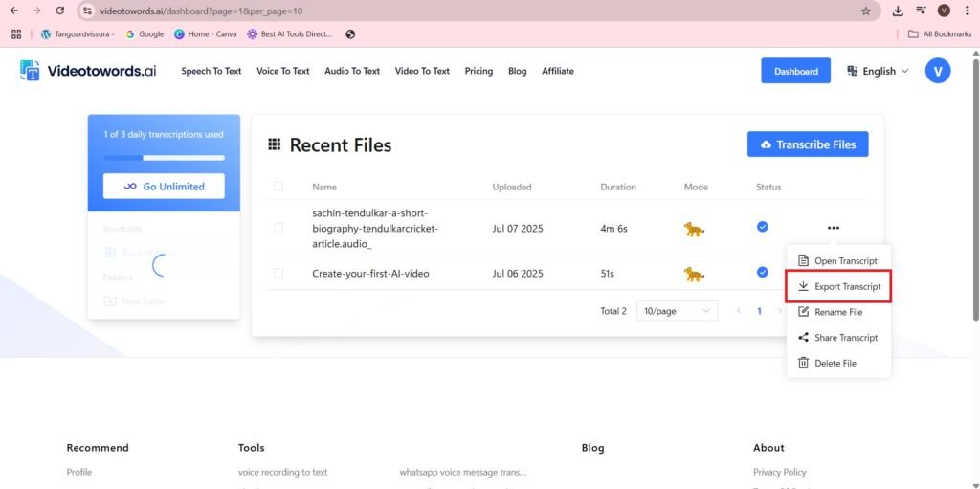The width and height of the screenshot is (980, 489).
Task: Select Export Transcript from menu
Action: [x=838, y=286]
